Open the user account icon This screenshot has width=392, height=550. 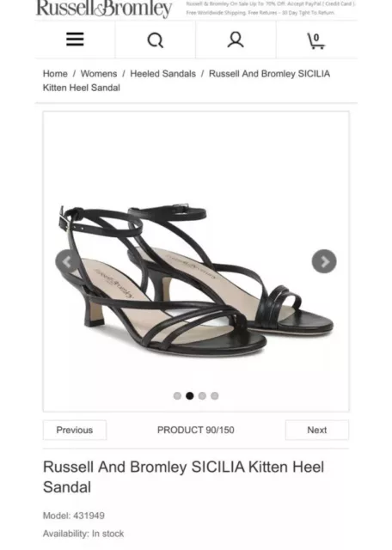coord(236,40)
